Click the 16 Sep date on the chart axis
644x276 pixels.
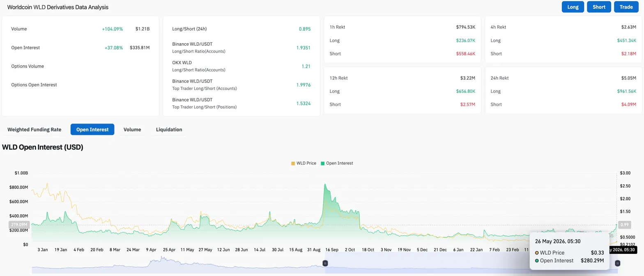point(331,250)
